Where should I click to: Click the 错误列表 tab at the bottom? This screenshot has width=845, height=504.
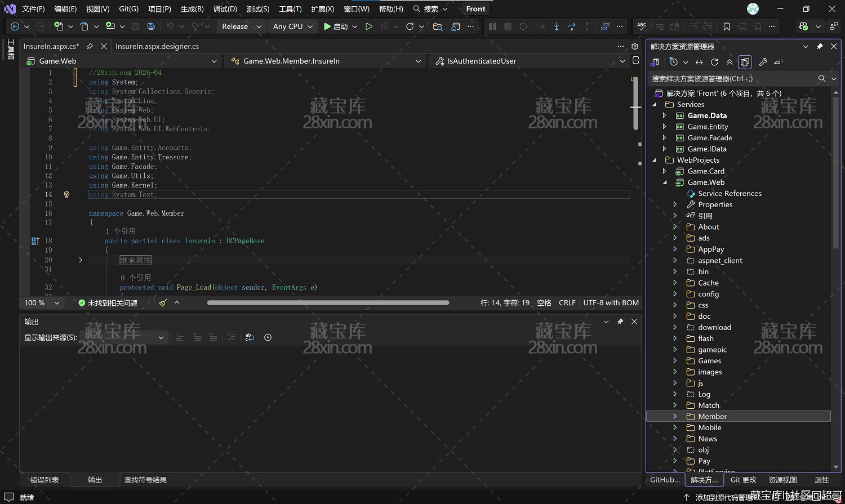coord(45,480)
